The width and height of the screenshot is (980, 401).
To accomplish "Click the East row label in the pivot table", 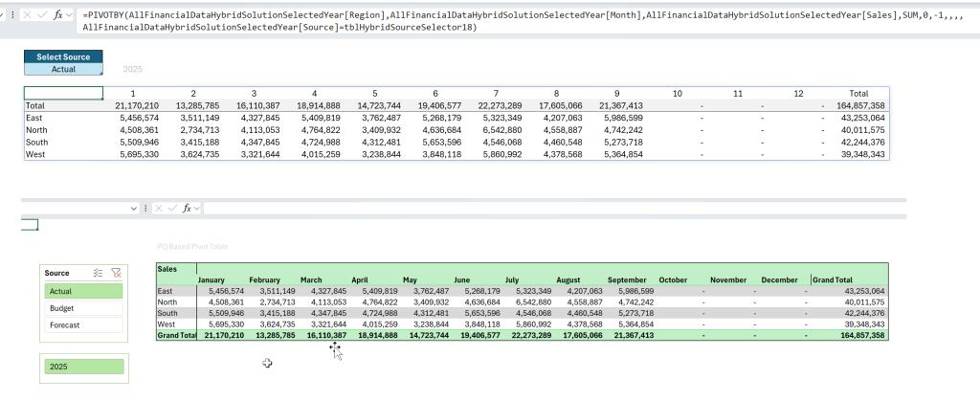I will point(165,291).
